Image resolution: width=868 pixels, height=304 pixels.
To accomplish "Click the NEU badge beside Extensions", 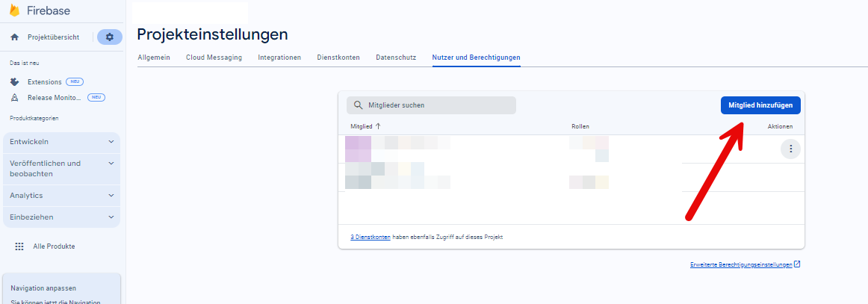I will [75, 82].
